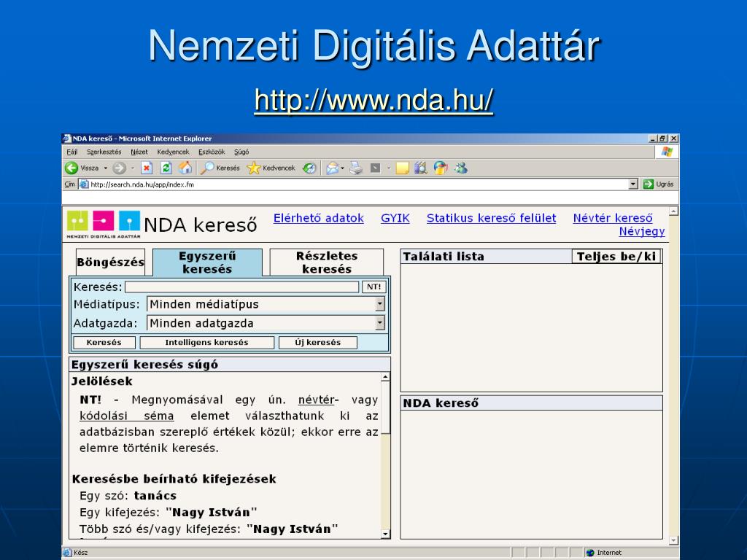Image resolution: width=747 pixels, height=560 pixels.
Task: Click the research books toolbar icon
Action: pyautogui.click(x=421, y=168)
